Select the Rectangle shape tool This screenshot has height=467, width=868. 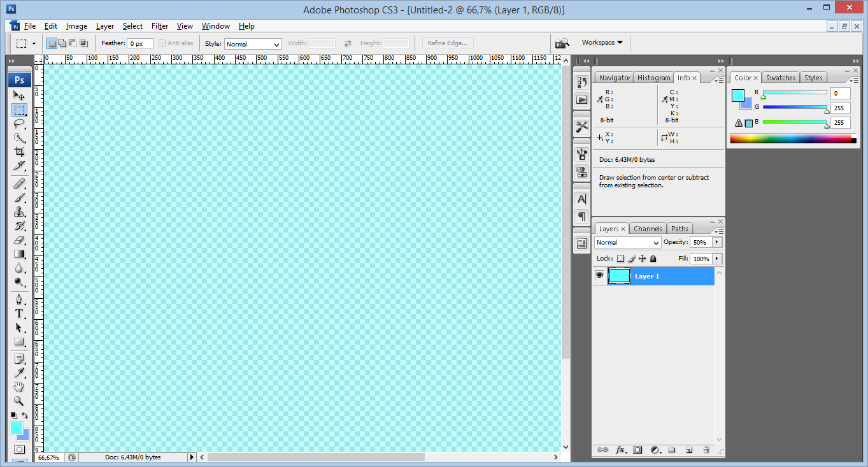tap(19, 342)
